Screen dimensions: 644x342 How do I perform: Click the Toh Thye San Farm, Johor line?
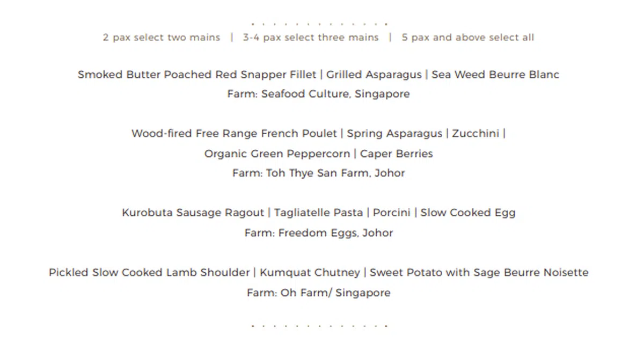tap(318, 173)
